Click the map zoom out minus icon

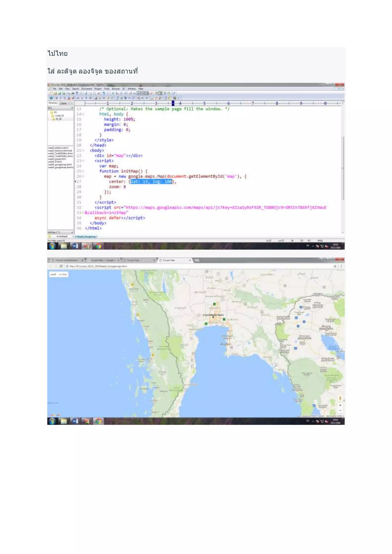coord(340,411)
